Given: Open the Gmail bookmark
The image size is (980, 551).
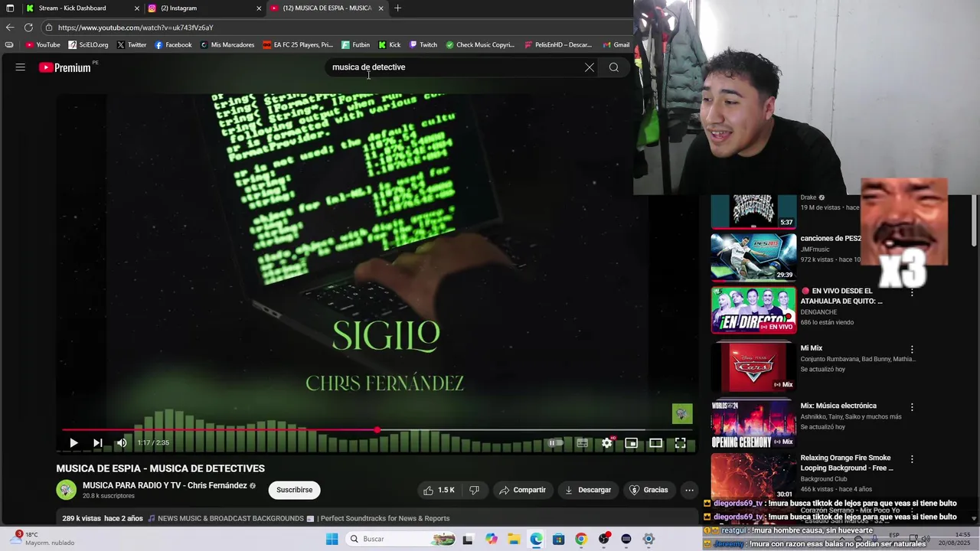Looking at the screenshot, I should pos(616,45).
